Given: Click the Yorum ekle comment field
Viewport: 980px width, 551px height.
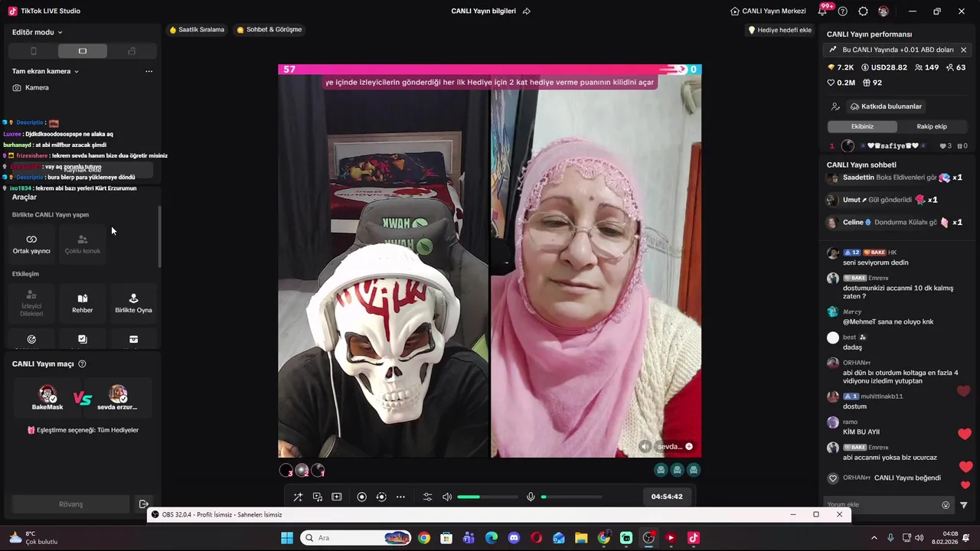Looking at the screenshot, I should click(880, 505).
